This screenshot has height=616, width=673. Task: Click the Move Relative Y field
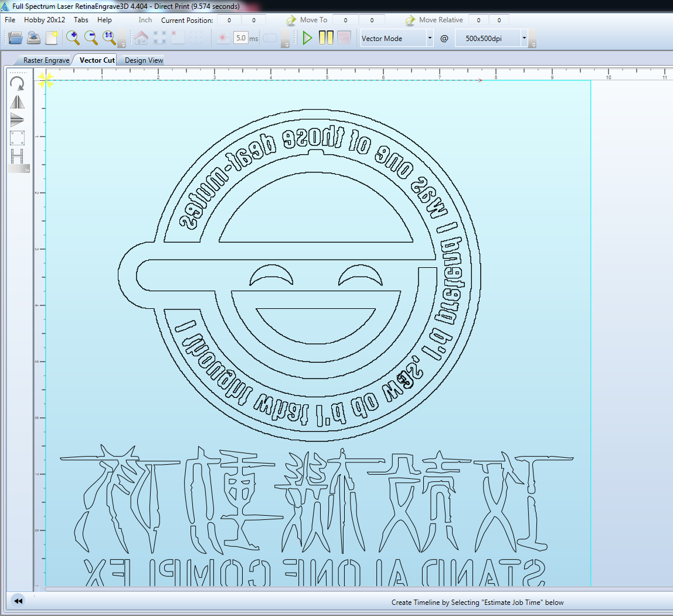tap(499, 20)
